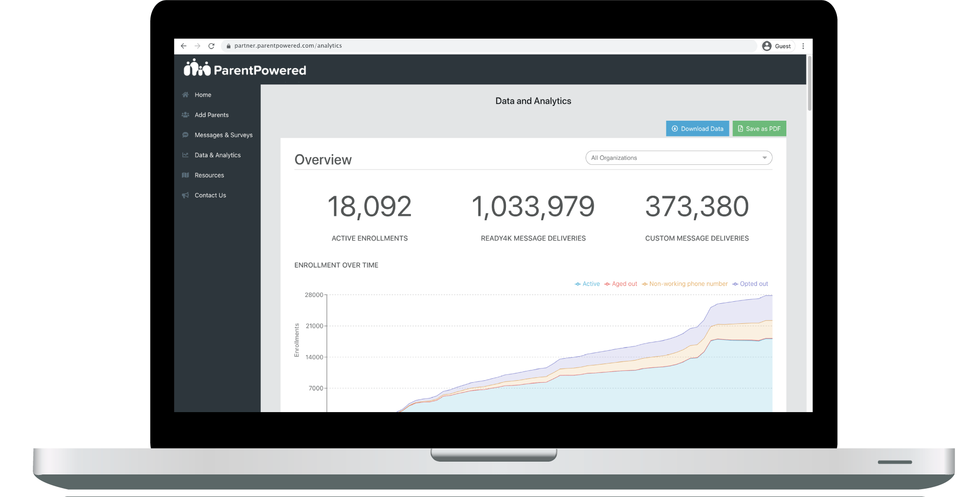Click the Contact Us megaphone icon
980x497 pixels.
[x=185, y=195]
